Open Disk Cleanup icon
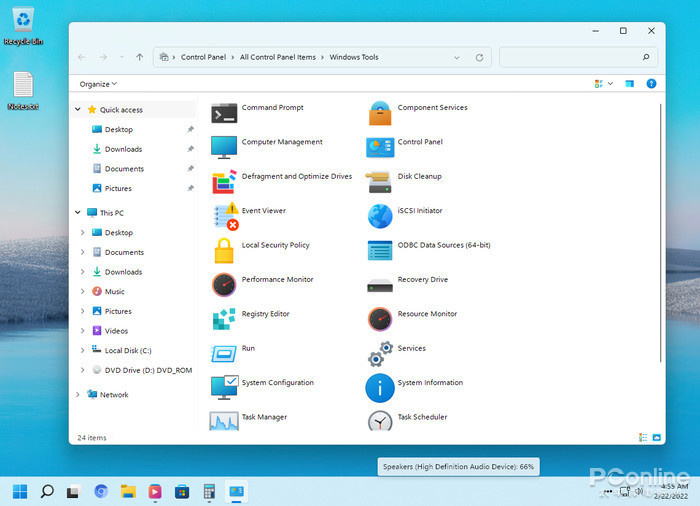700x506 pixels. click(x=380, y=181)
